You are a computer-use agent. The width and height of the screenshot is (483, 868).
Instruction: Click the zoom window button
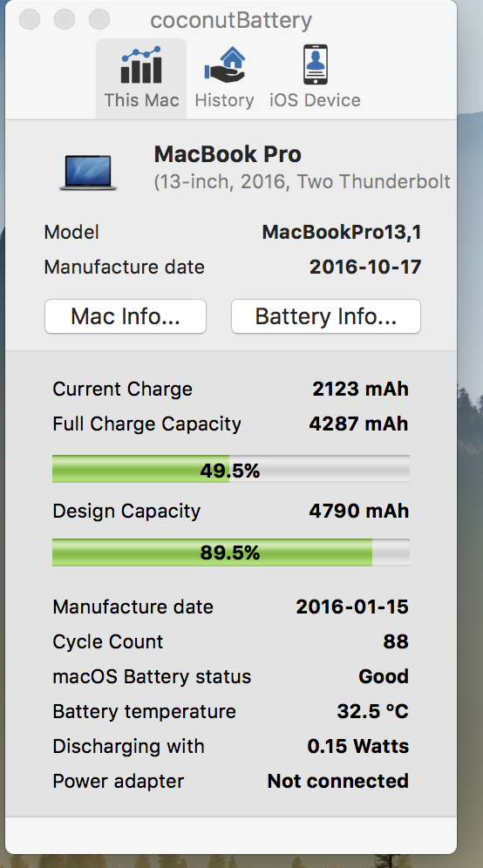pyautogui.click(x=99, y=19)
